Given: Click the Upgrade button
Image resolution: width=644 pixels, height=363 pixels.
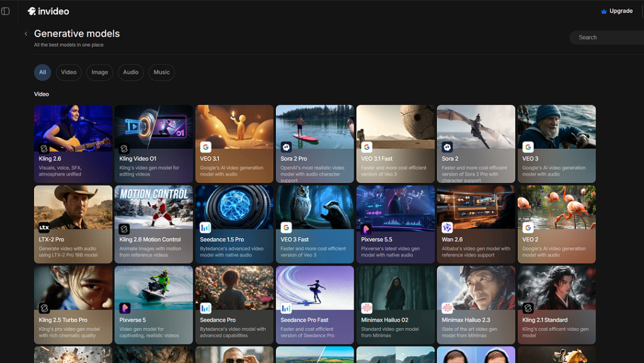Looking at the screenshot, I should click(x=617, y=11).
